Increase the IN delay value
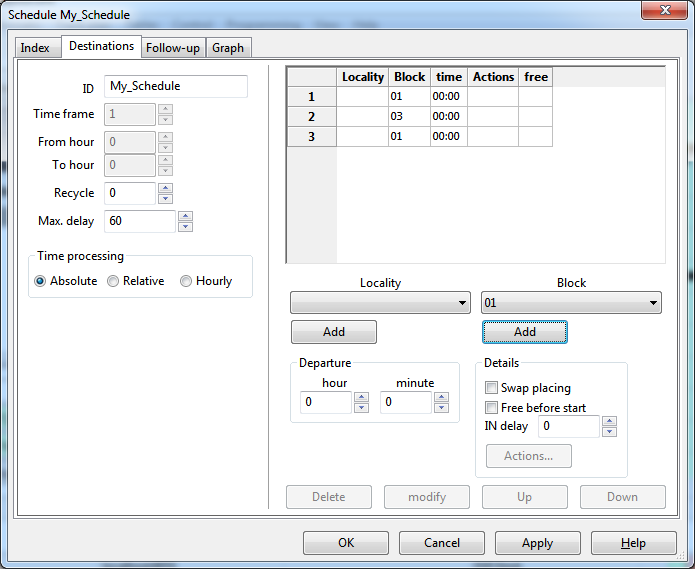Screen dimensions: 695x569 (609, 421)
